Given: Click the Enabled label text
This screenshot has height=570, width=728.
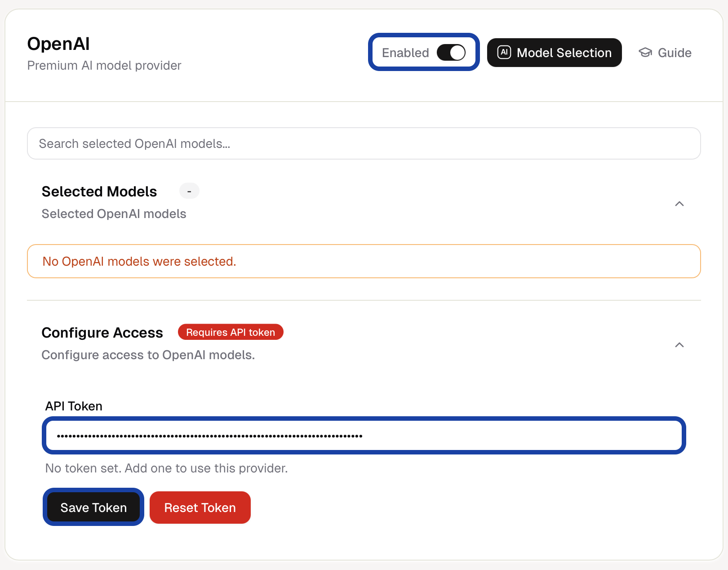Looking at the screenshot, I should click(x=405, y=53).
